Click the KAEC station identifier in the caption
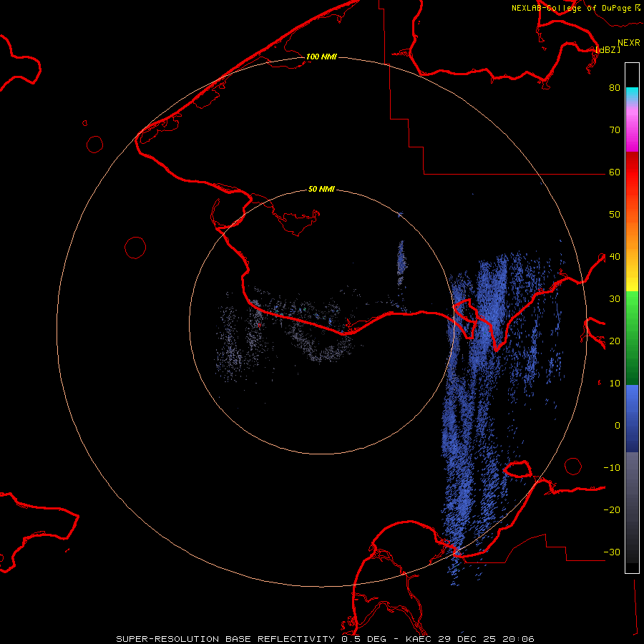644x644 pixels. coord(419,639)
